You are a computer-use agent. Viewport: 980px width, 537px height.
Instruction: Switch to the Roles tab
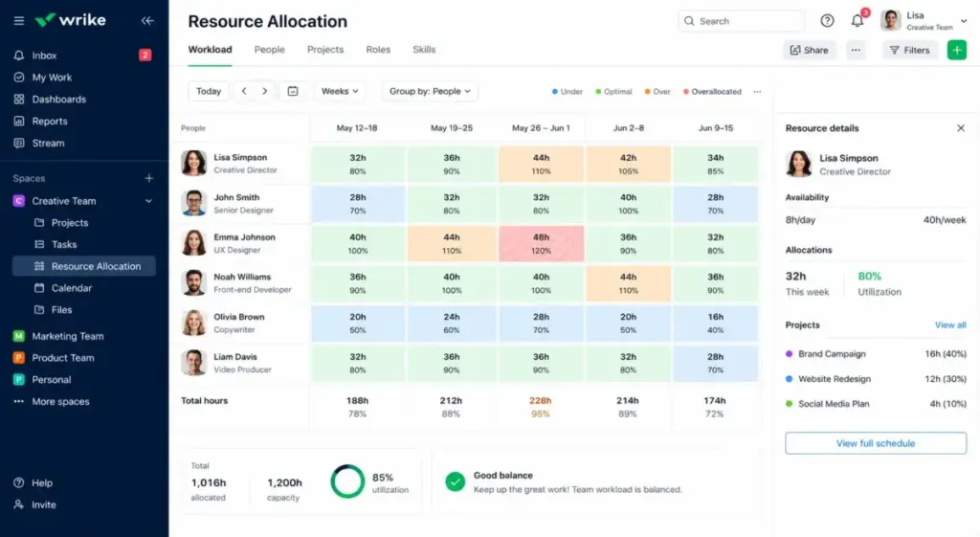tap(378, 50)
